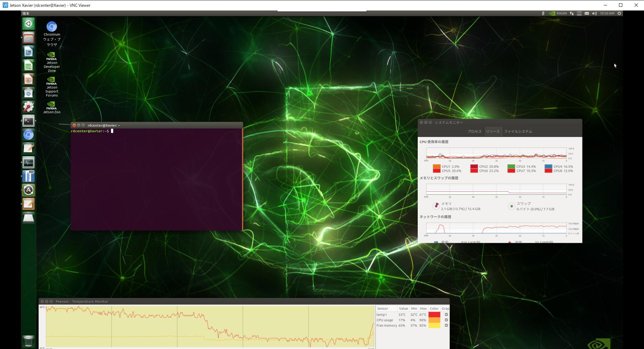Open the 10:50 AM clock menu
Screen dimensions: 644x349
pos(607,14)
